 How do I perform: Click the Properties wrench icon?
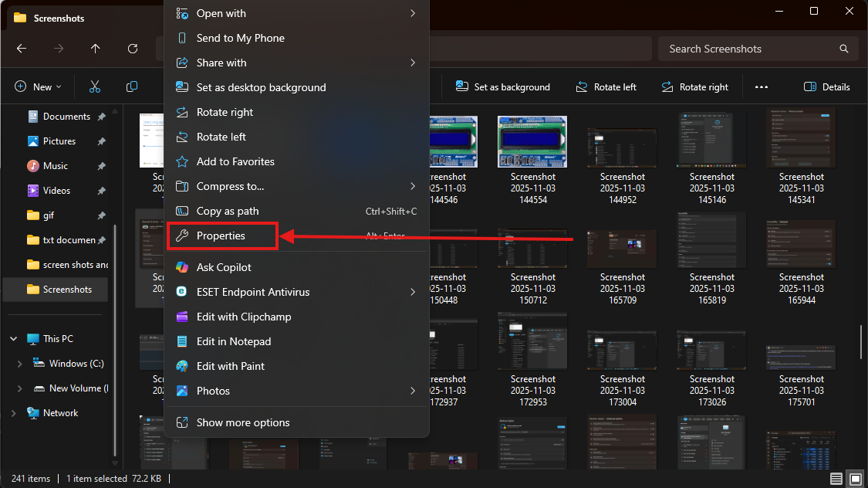[x=181, y=236]
